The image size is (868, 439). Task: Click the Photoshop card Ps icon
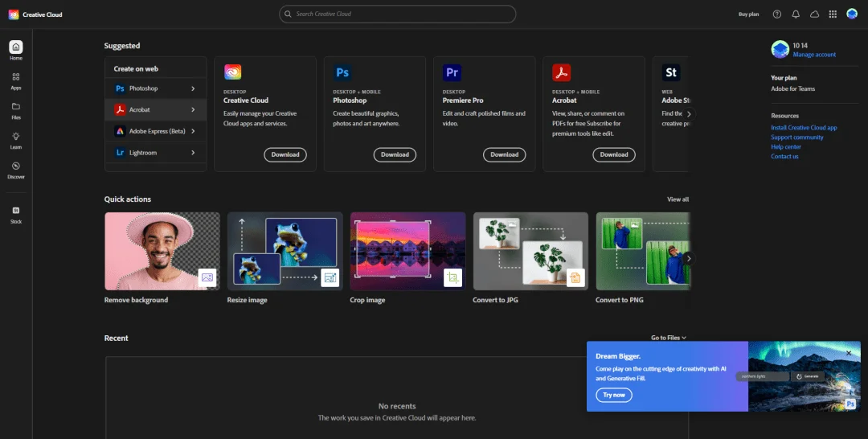coord(342,72)
